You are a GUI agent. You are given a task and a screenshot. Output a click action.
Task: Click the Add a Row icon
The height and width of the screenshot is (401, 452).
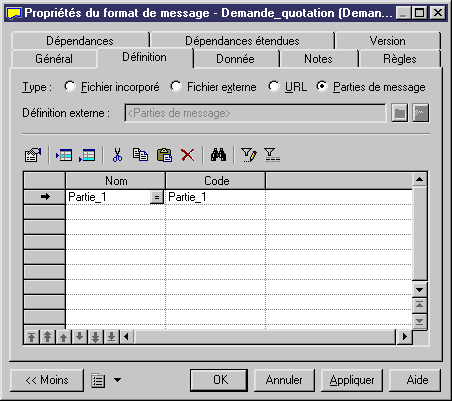87,155
